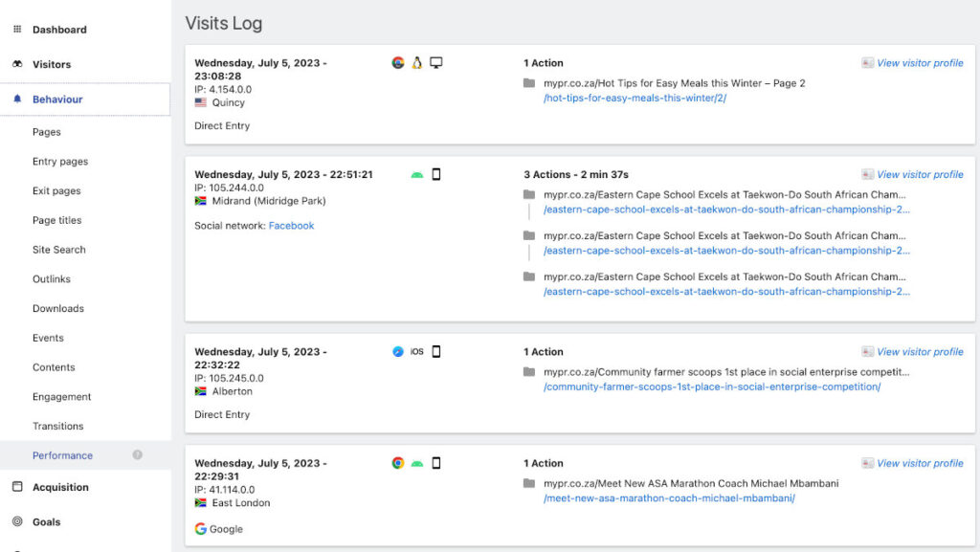Click iOS icon in Alberton visit
Viewport: 980px width, 552px height.
pos(417,351)
